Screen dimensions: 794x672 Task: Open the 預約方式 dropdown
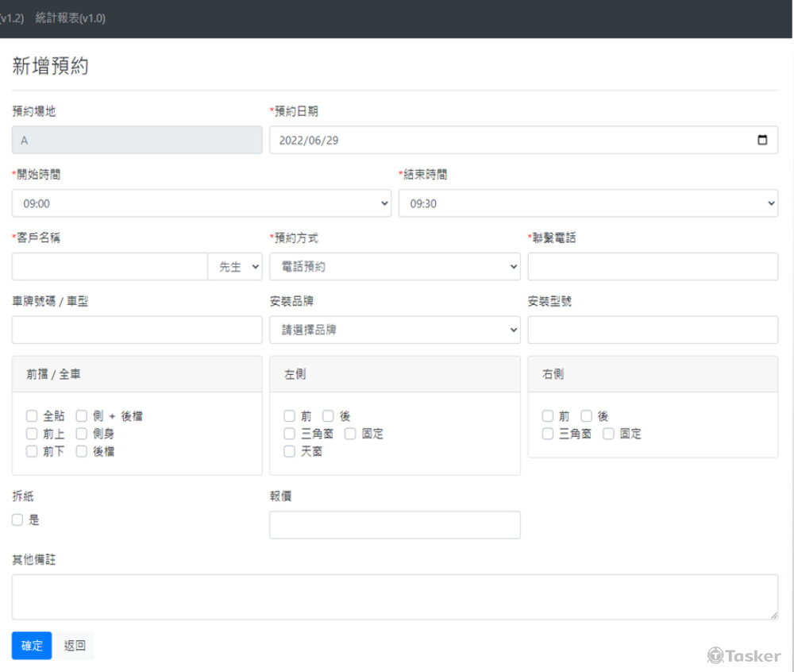395,267
